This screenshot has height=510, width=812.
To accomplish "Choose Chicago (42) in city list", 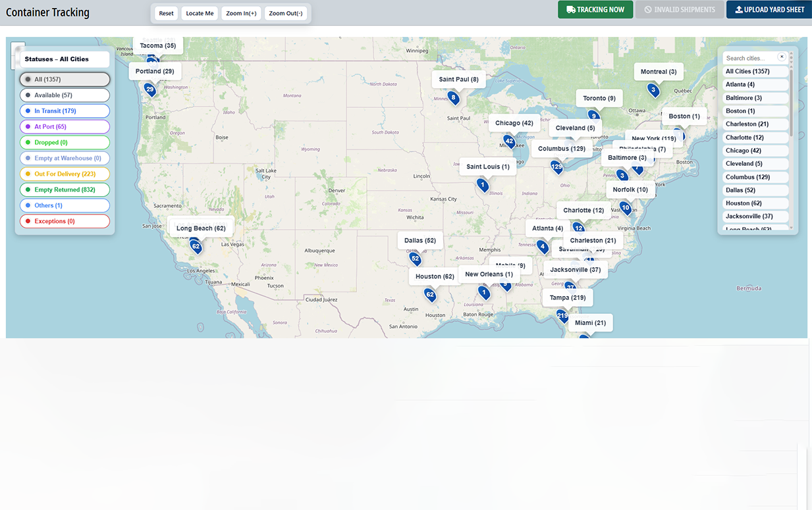I will tap(755, 151).
